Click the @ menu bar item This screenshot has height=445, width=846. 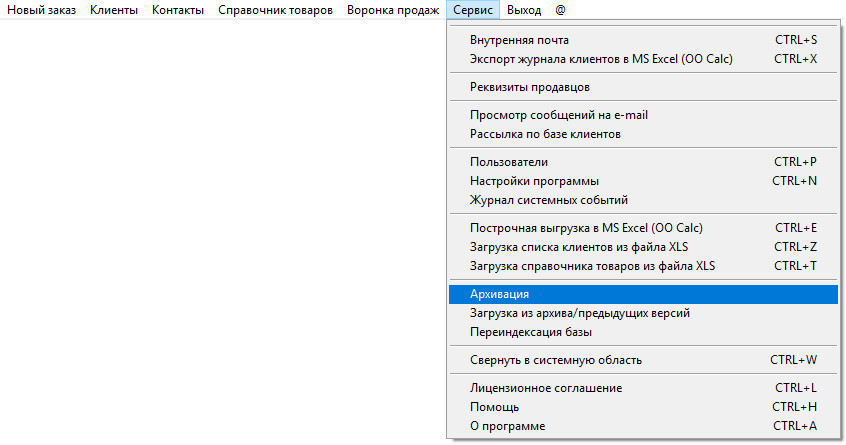tap(560, 10)
